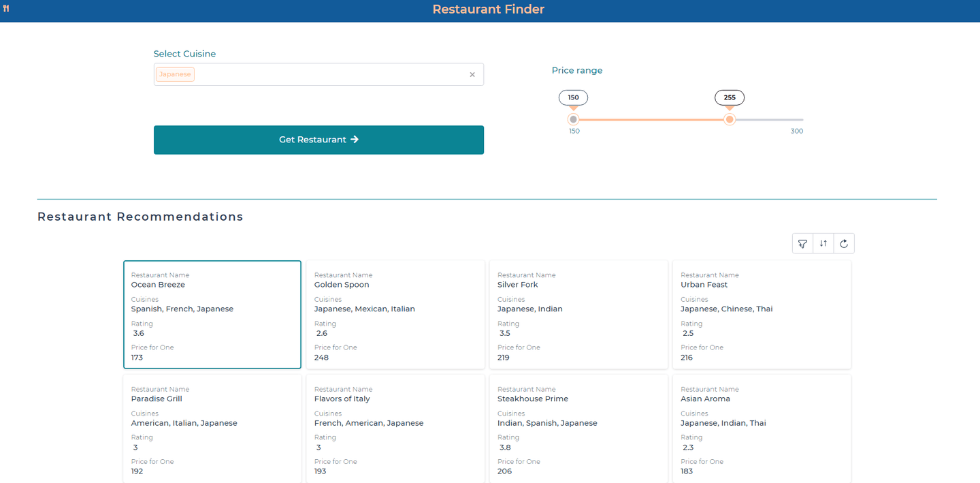This screenshot has height=483, width=980.
Task: Select the Steakhouse Prime restaurant name
Action: (533, 399)
